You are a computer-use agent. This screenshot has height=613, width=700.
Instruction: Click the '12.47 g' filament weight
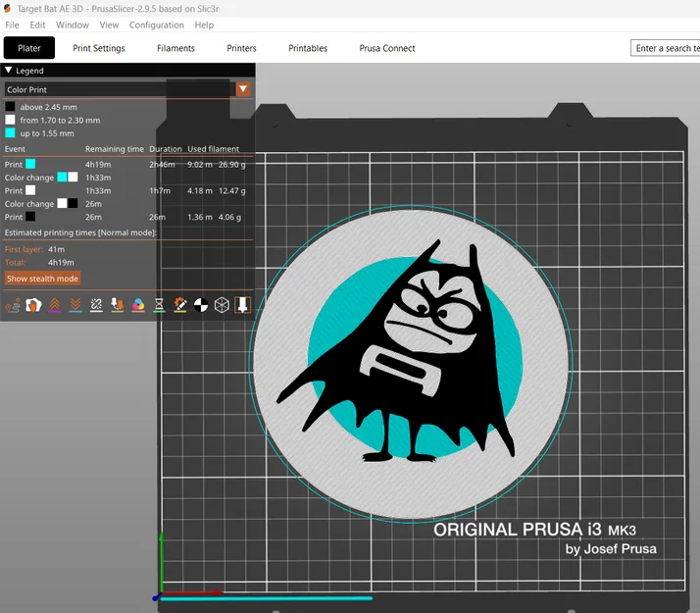coord(231,190)
